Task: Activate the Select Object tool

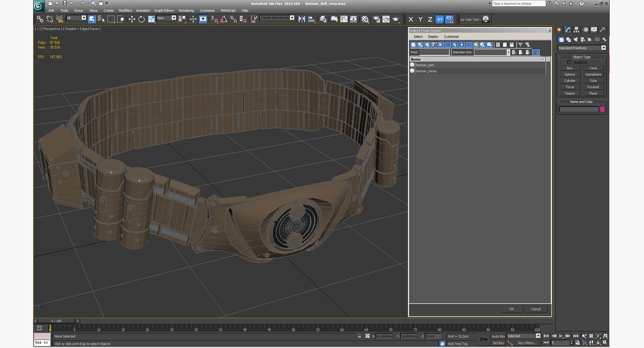Action: (92, 19)
